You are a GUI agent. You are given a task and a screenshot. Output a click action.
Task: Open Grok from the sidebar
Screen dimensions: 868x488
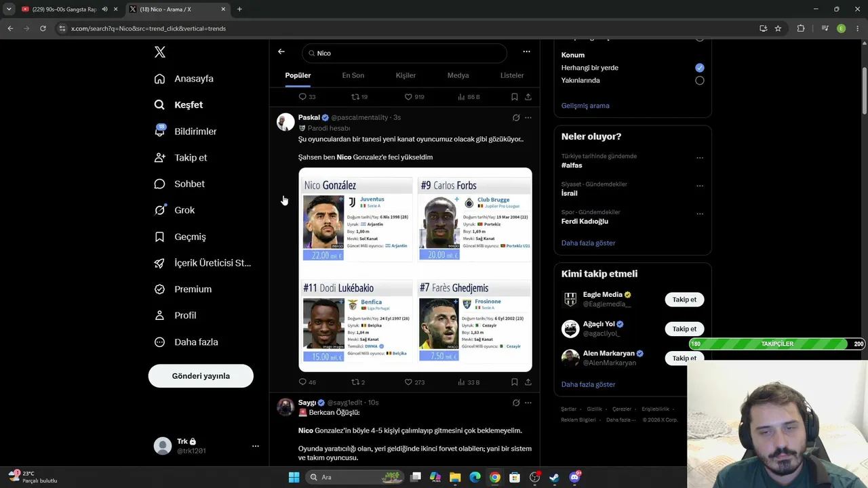pyautogui.click(x=174, y=210)
